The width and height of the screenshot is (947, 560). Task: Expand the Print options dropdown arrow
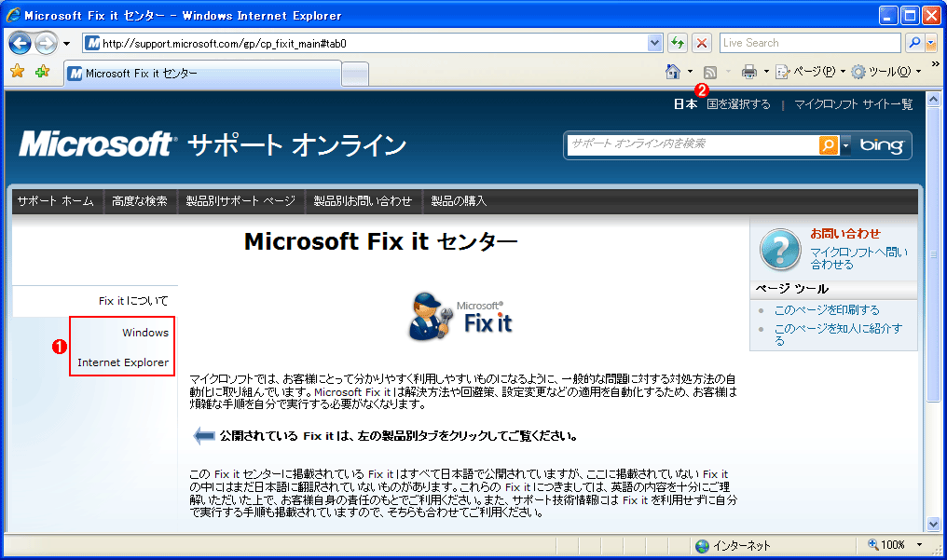[x=766, y=72]
